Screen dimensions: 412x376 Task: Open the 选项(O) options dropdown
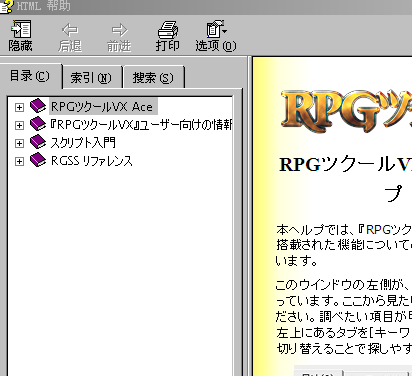[x=216, y=36]
